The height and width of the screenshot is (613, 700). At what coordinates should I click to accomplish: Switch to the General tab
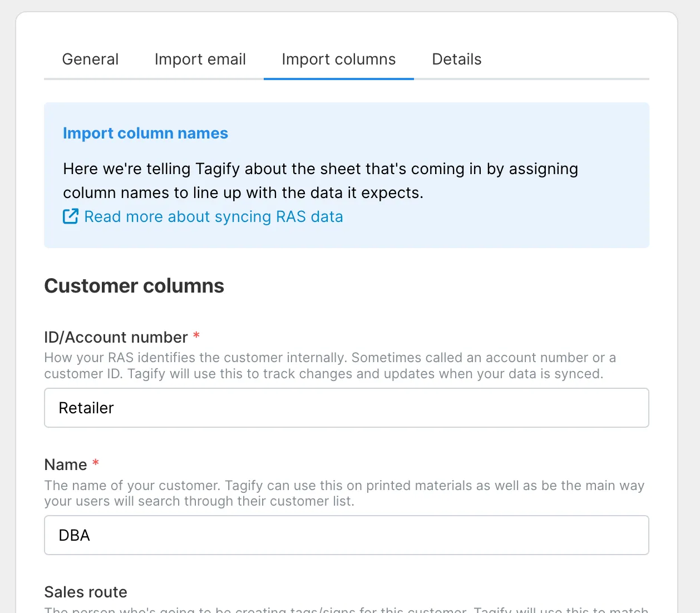point(90,59)
